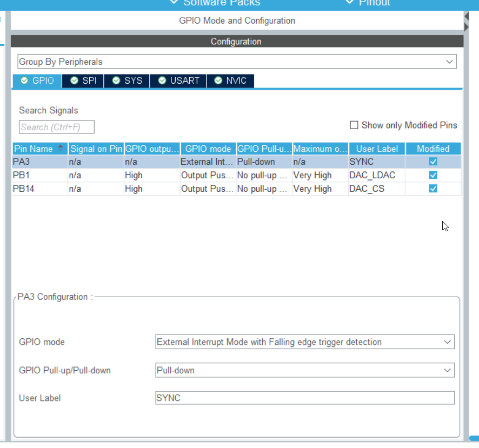Expand the Group By Peripherals dropdown

tap(237, 62)
